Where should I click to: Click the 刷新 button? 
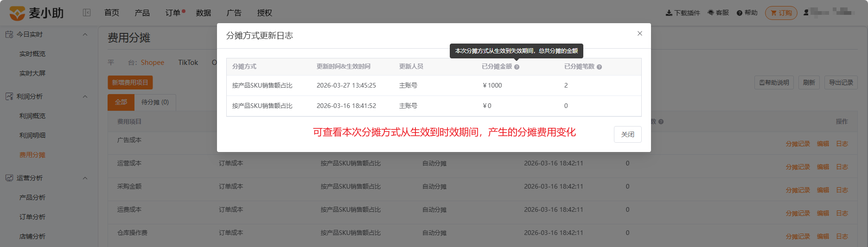click(x=809, y=82)
